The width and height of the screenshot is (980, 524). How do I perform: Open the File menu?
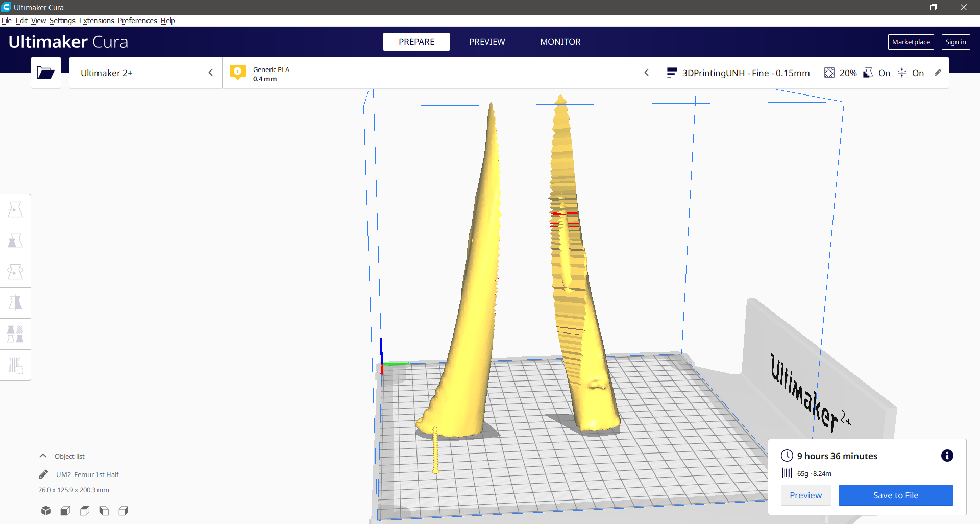[7, 21]
